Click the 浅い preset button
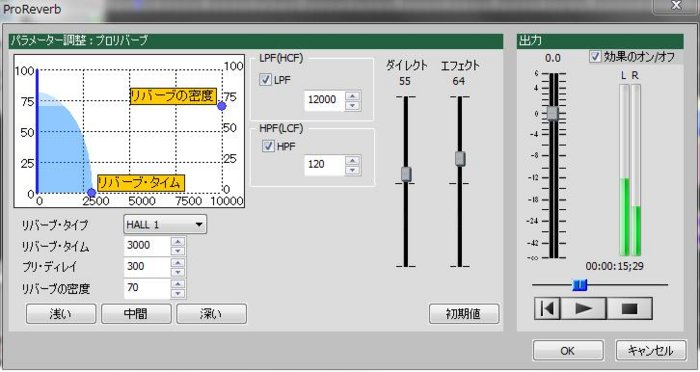This screenshot has width=700, height=372. pos(61,313)
